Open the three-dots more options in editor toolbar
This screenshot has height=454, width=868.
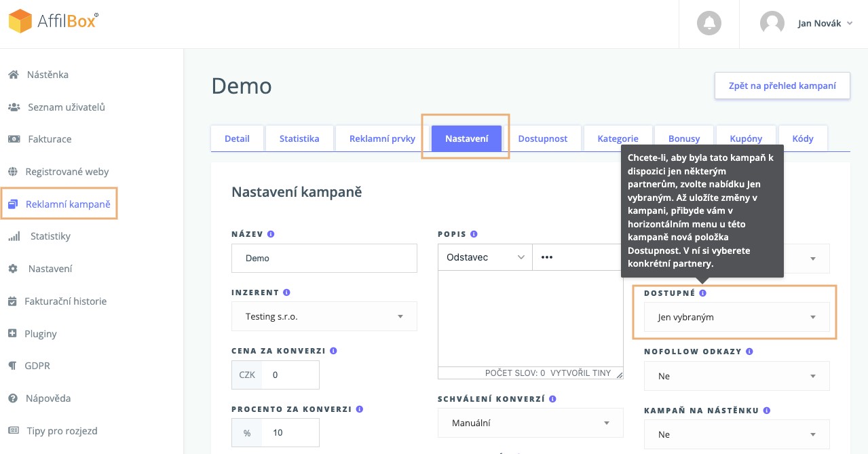(547, 257)
